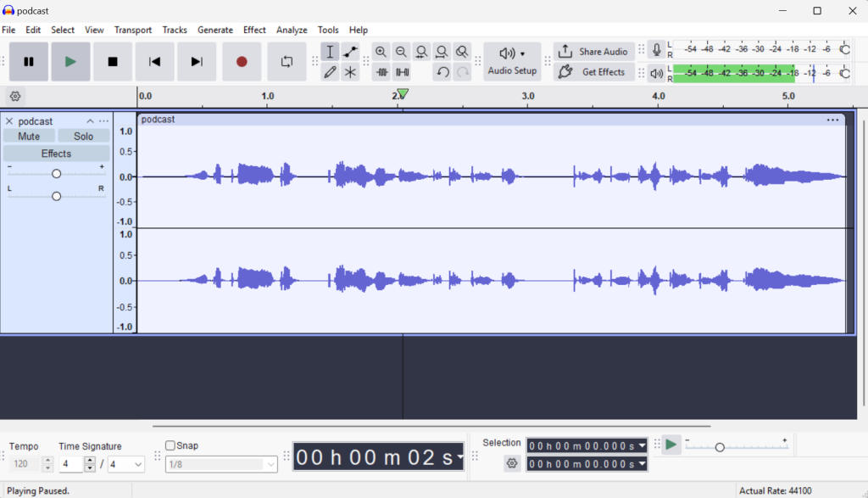Open the snap interval dropdown showing 1/8
This screenshot has height=498, width=868.
tap(220, 464)
